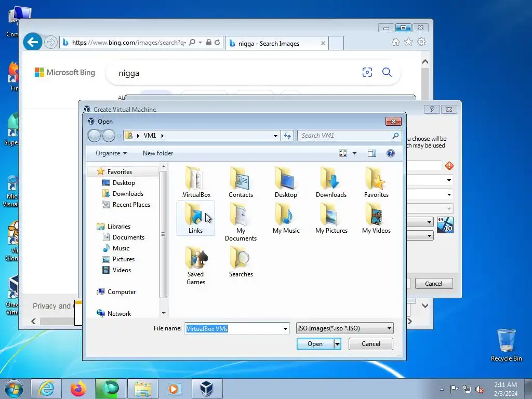Click the change view icon
This screenshot has height=399, width=532.
(x=343, y=153)
